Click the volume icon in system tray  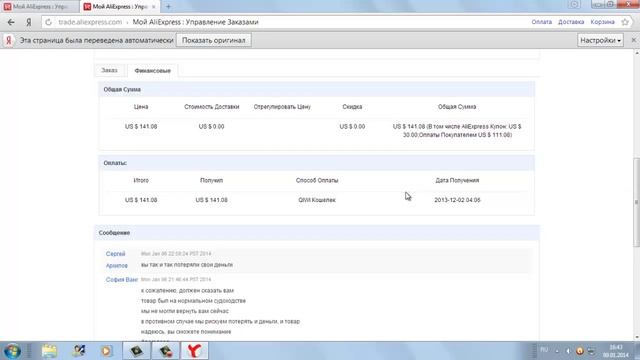tap(568, 351)
